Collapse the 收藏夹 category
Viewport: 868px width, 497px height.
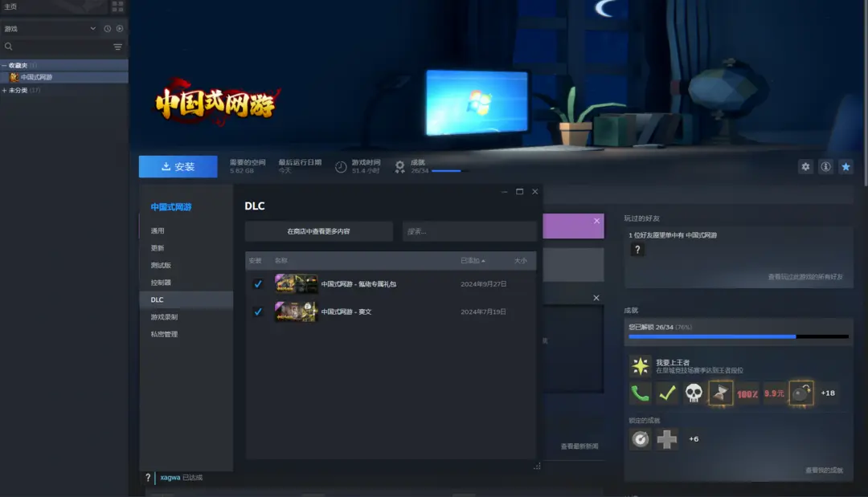coord(5,65)
